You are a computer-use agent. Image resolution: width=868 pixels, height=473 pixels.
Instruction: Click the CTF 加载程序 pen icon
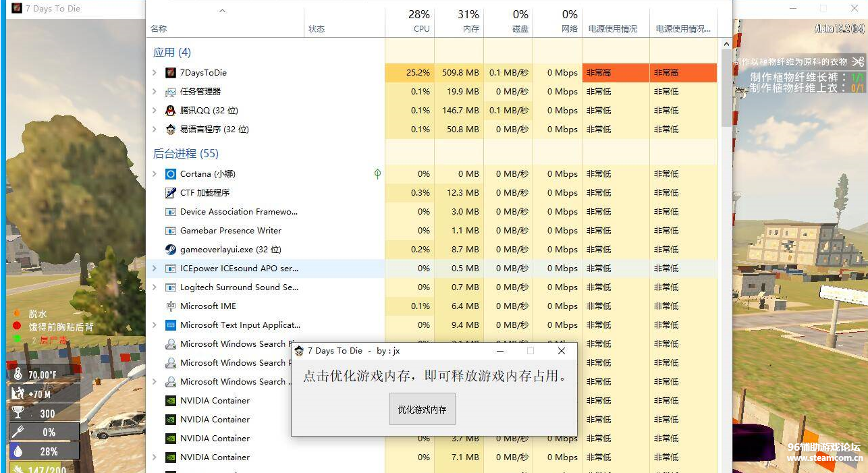171,193
